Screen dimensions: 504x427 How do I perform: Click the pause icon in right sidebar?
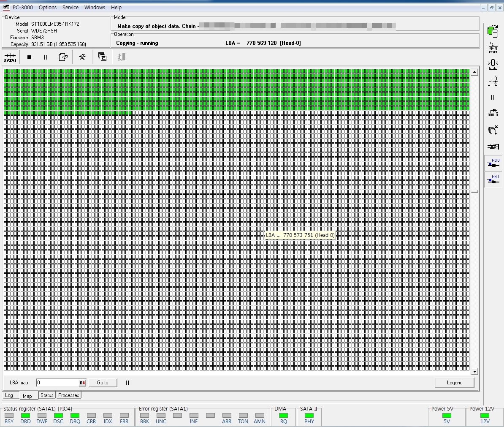click(x=493, y=98)
